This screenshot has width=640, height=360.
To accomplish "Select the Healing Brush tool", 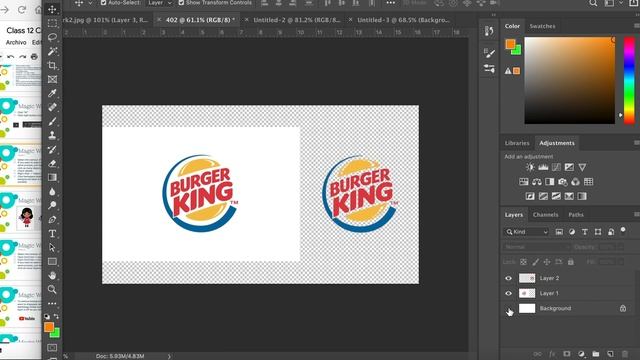I will coord(52,107).
